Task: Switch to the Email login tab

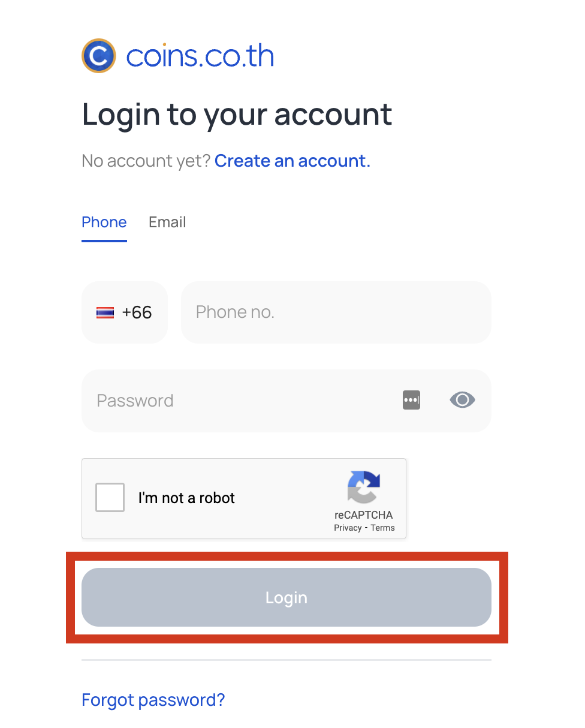Action: pos(167,222)
